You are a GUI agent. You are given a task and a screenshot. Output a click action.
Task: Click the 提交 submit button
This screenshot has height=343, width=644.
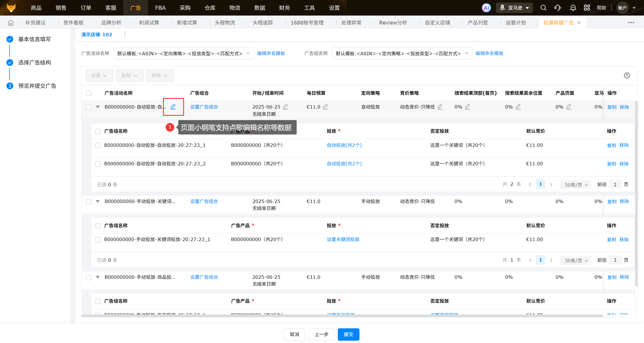pyautogui.click(x=348, y=334)
